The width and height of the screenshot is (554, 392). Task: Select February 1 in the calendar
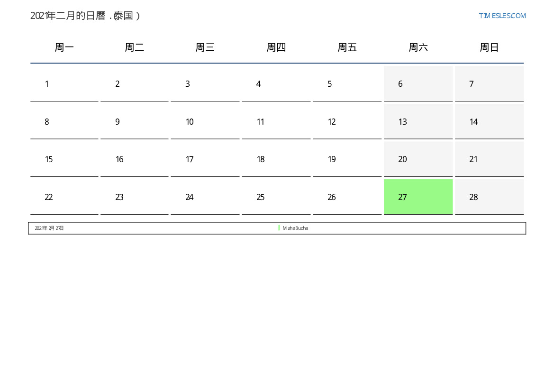[x=64, y=84]
